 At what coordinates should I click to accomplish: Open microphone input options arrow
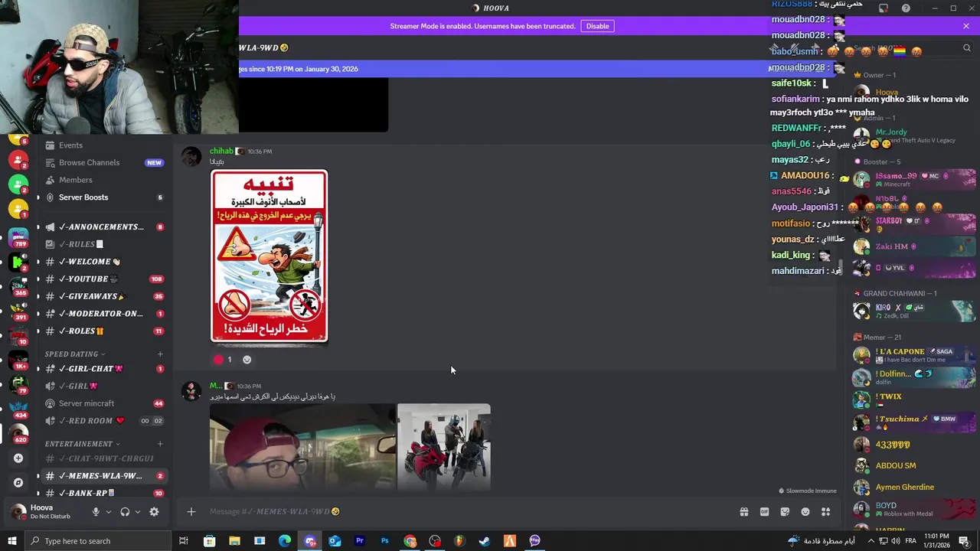pyautogui.click(x=108, y=512)
